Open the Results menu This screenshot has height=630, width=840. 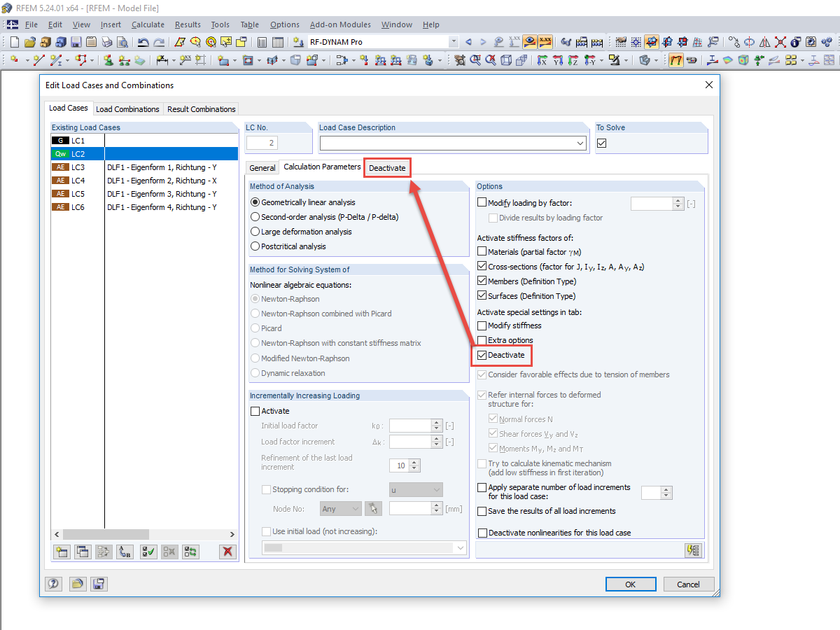point(188,24)
